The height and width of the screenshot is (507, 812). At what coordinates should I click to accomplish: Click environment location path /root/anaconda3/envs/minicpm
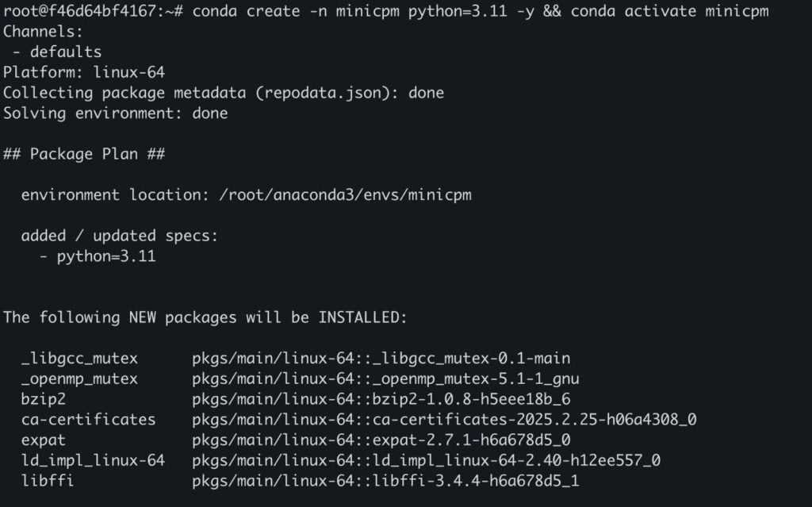click(346, 195)
